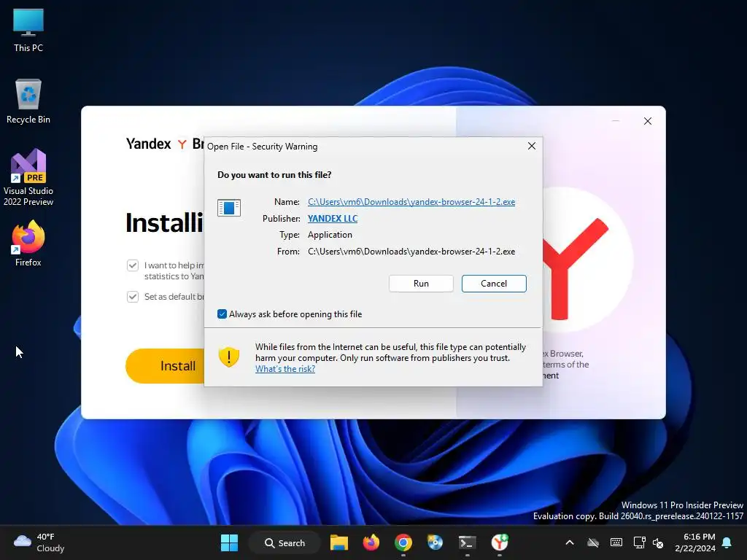Open the terminal app on taskbar

(467, 542)
